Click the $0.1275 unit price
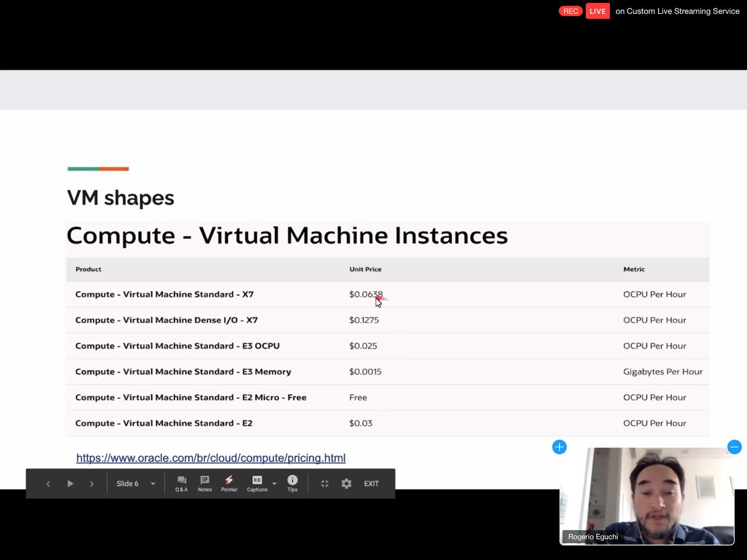Image resolution: width=747 pixels, height=560 pixels. (x=364, y=320)
